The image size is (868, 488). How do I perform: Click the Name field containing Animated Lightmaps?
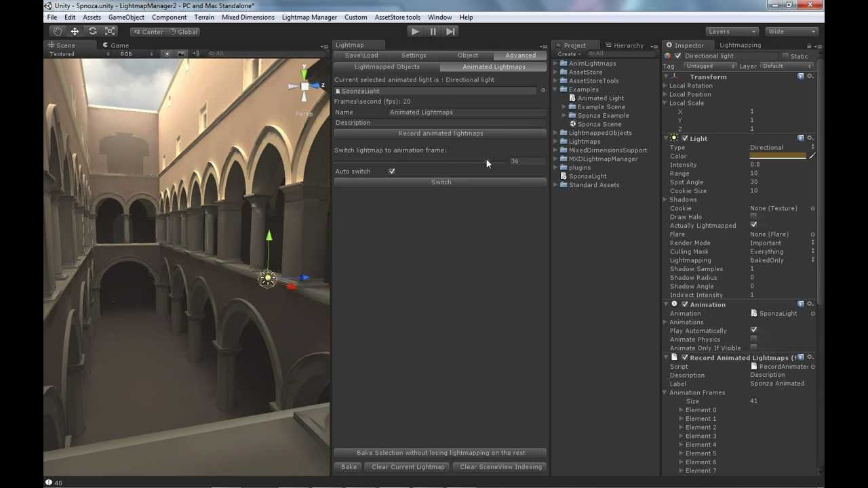pos(468,113)
